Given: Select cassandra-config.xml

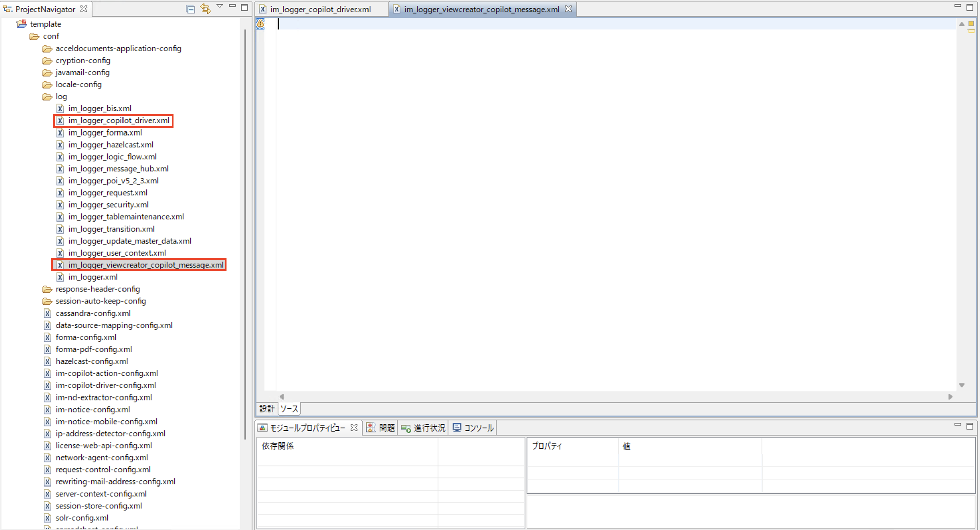Looking at the screenshot, I should tap(93, 313).
